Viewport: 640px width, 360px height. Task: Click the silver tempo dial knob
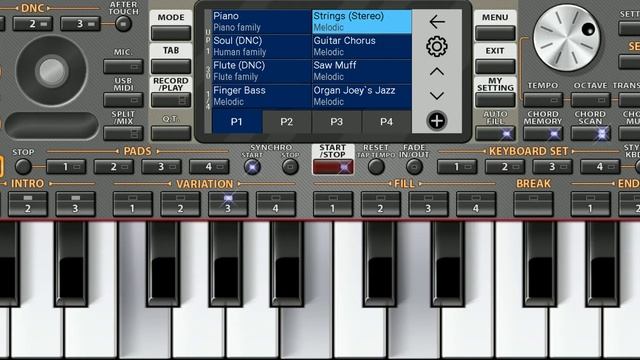tap(567, 38)
